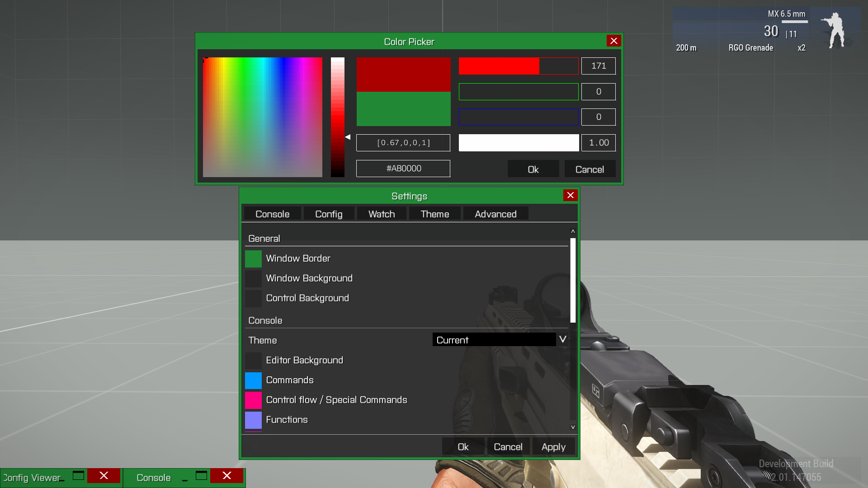Viewport: 868px width, 488px height.
Task: Close the Console taskbar window
Action: [226, 475]
